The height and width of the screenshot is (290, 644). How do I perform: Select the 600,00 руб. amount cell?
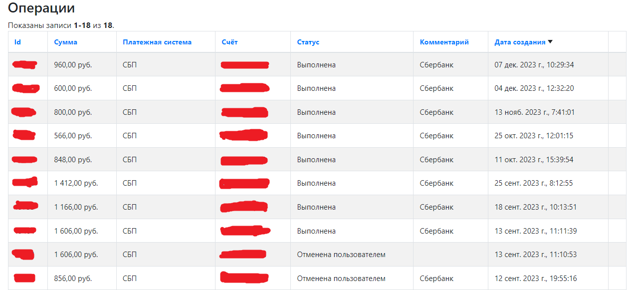point(82,88)
